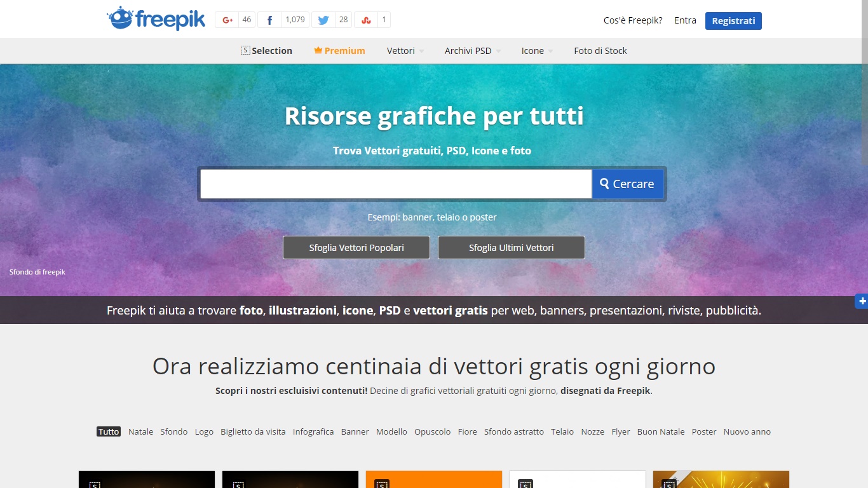The width and height of the screenshot is (868, 488).
Task: Select the Modello category filter
Action: (x=391, y=431)
